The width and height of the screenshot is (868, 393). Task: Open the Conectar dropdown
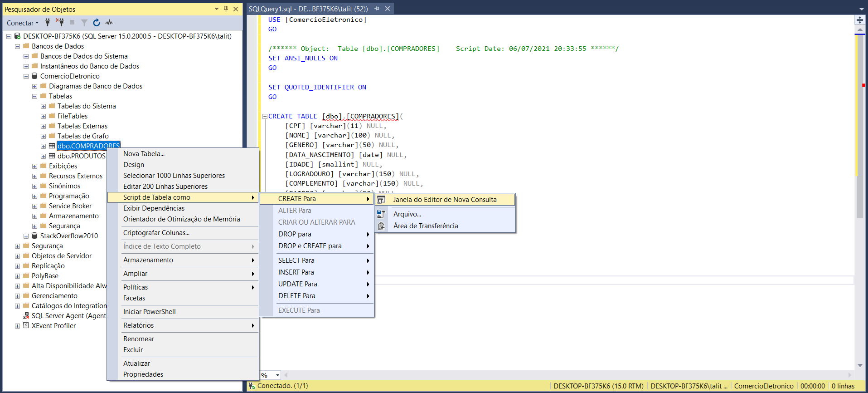23,23
